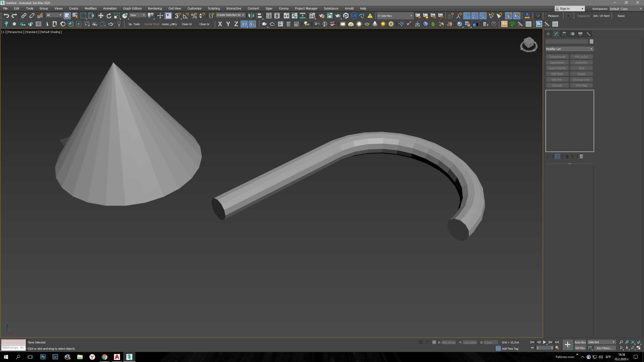
Task: Toggle the X axis constraint
Action: point(220,24)
